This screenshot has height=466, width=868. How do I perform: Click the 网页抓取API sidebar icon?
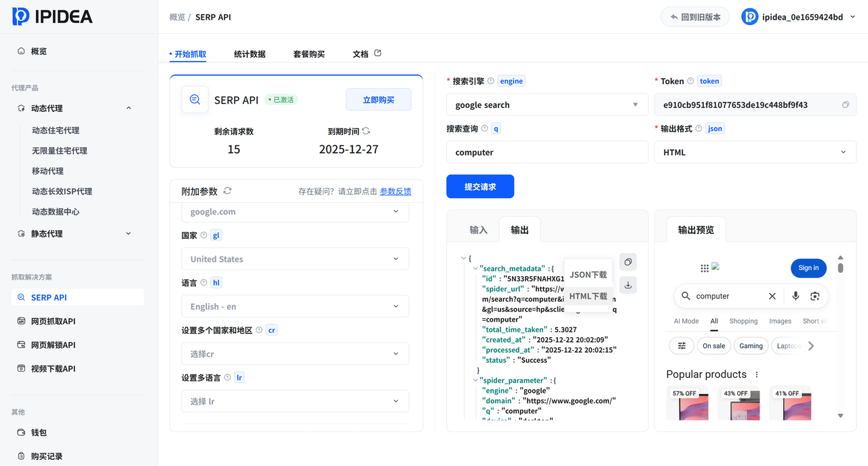tap(21, 321)
